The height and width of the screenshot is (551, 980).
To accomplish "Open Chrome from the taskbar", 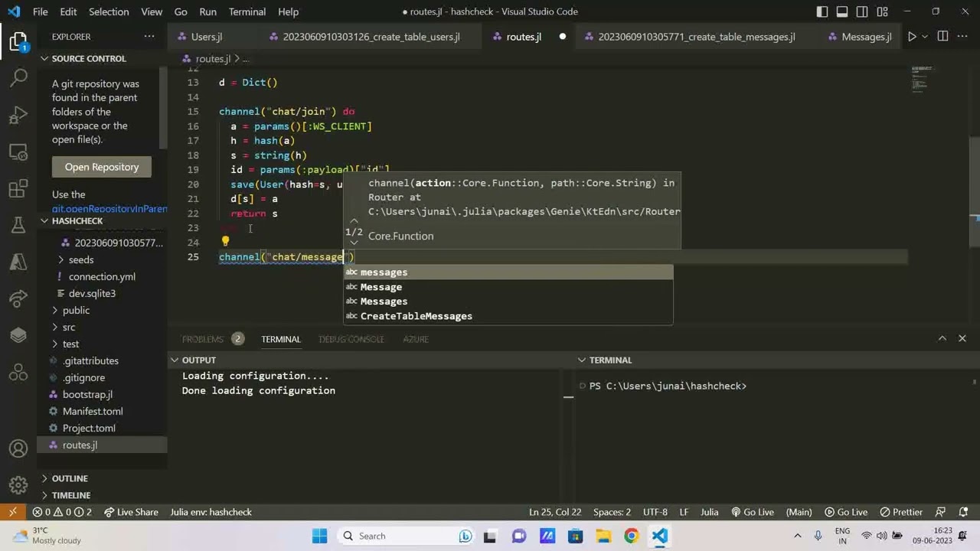I will [x=631, y=536].
